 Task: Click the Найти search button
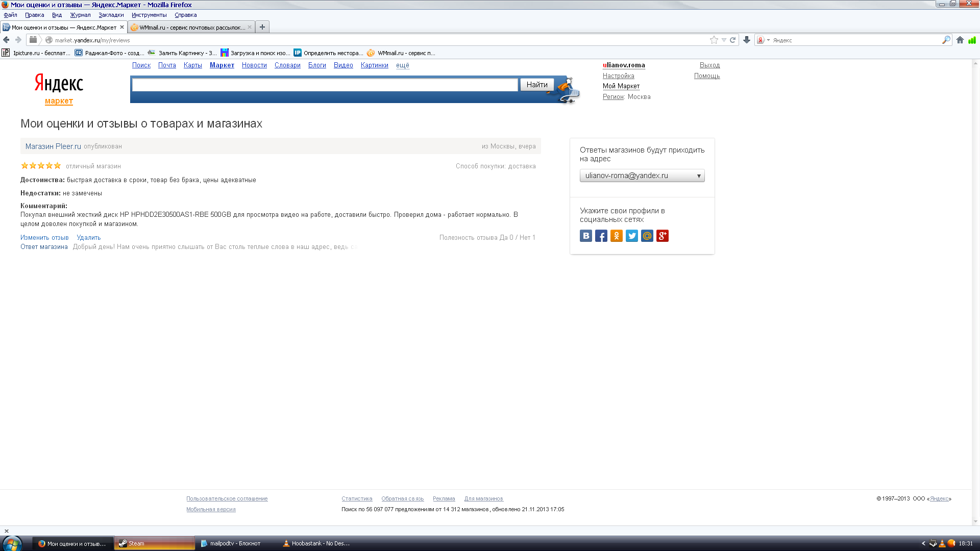tap(537, 85)
